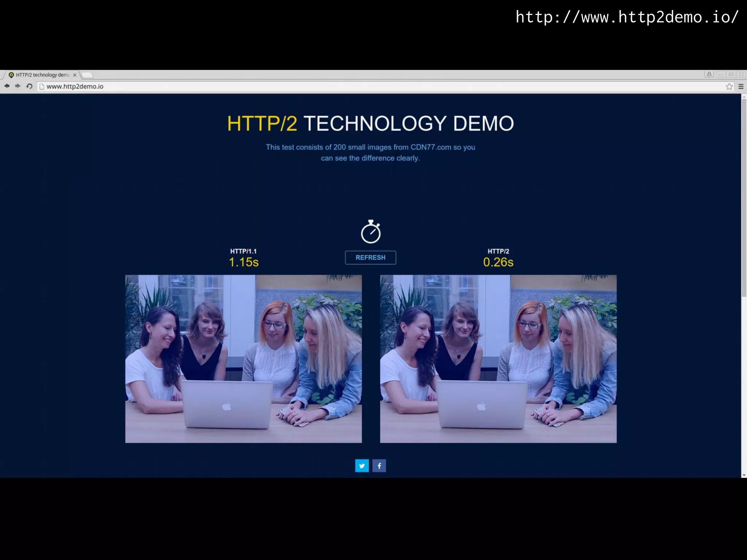Click the REFRESH button
The width and height of the screenshot is (747, 560).
[370, 257]
